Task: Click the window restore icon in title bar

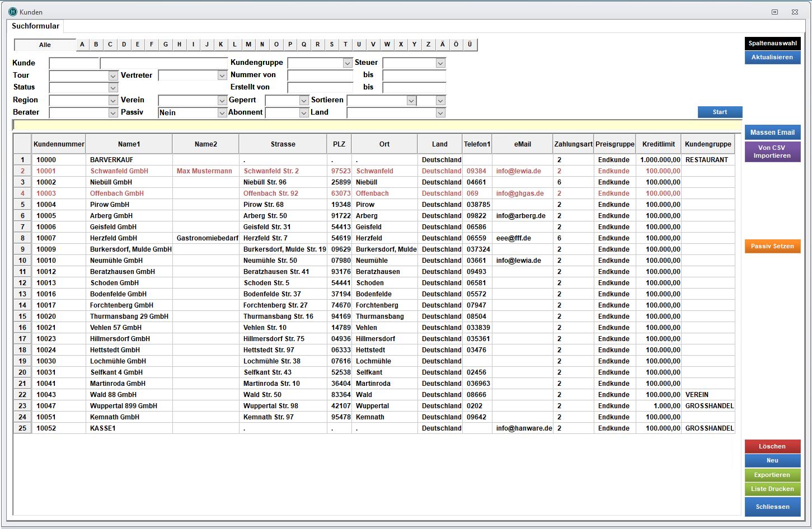Action: pyautogui.click(x=775, y=12)
